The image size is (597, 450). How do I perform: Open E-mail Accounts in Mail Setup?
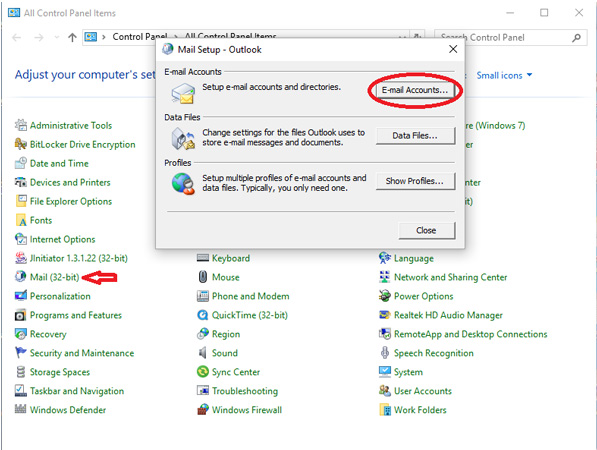pos(415,90)
